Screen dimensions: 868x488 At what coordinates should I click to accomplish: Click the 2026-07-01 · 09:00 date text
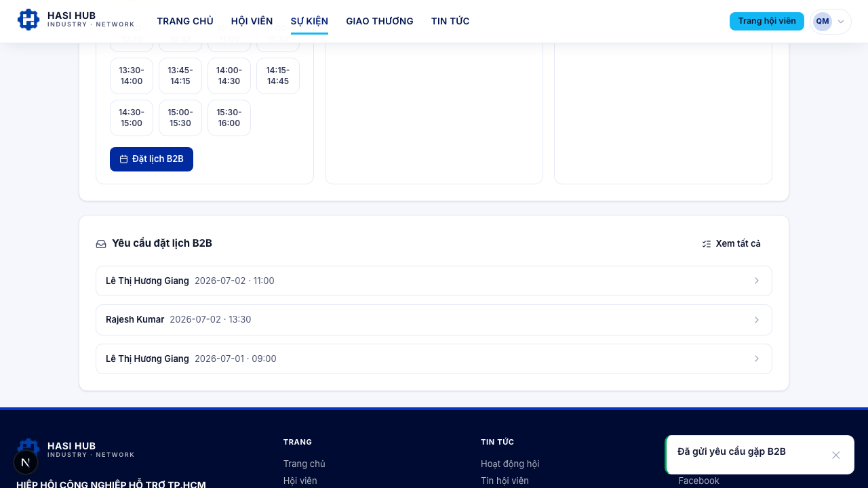tap(235, 359)
